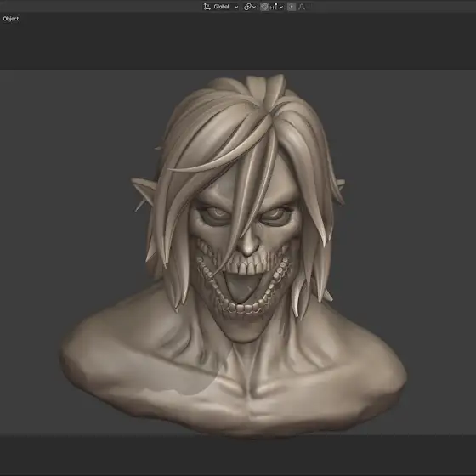This screenshot has height=476, width=476.
Task: Expand the chevron beside Global
Action: (236, 7)
